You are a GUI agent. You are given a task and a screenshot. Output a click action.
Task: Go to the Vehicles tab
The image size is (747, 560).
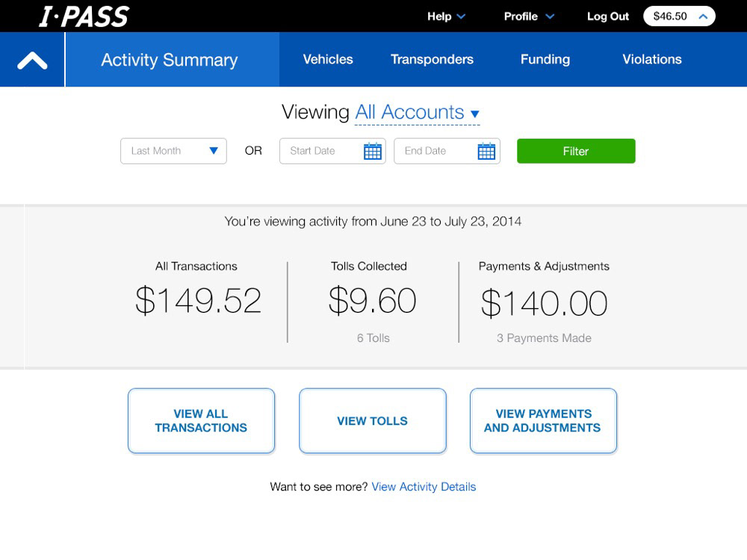[x=328, y=60]
